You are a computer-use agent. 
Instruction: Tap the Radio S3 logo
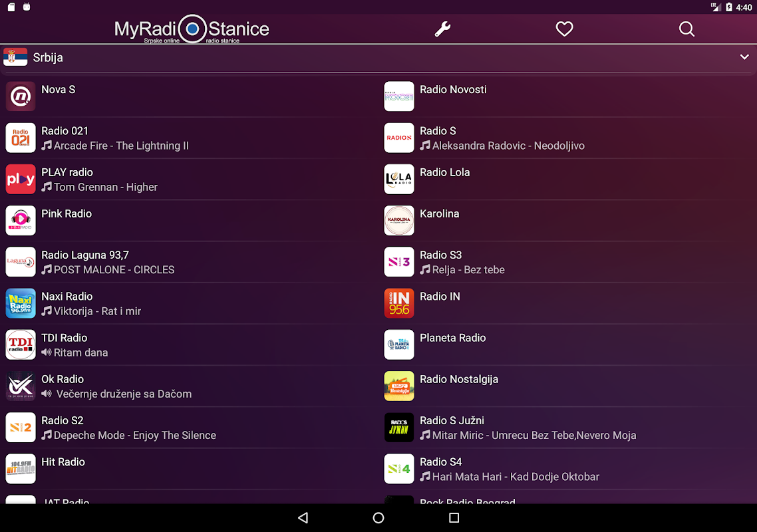[x=399, y=261]
